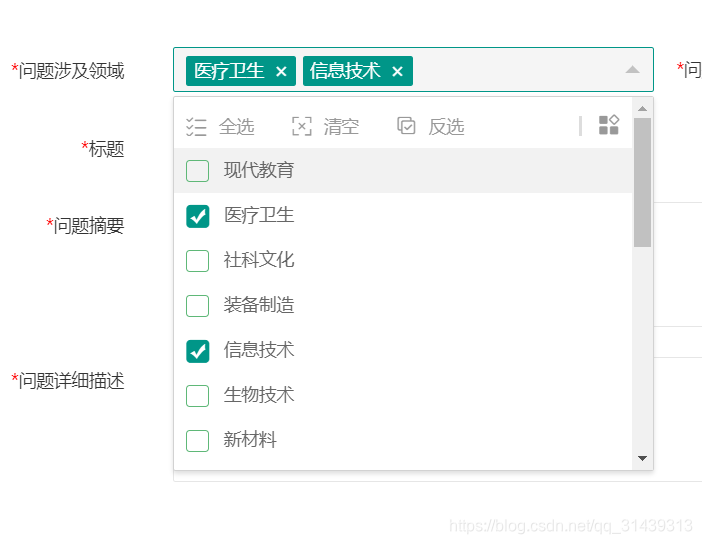This screenshot has height=544, width=702.
Task: Check the 现代教育 checkbox
Action: pos(197,171)
